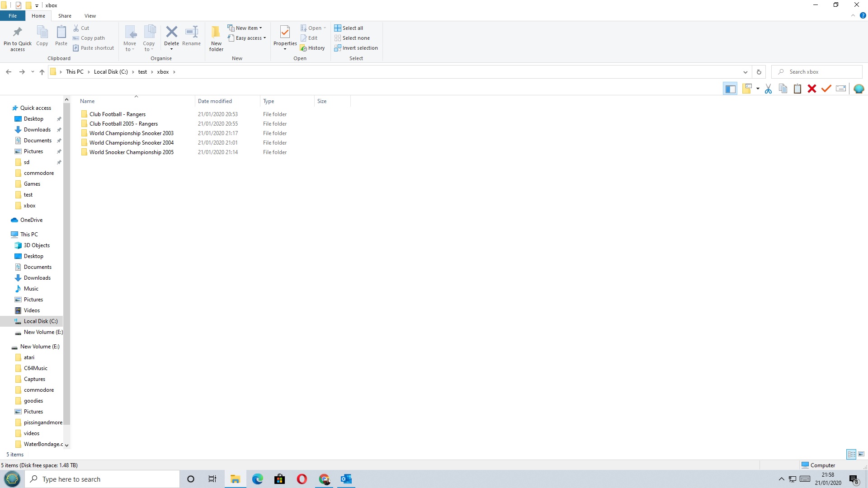Switch to large icons view in status bar
The height and width of the screenshot is (488, 868).
coord(861,454)
